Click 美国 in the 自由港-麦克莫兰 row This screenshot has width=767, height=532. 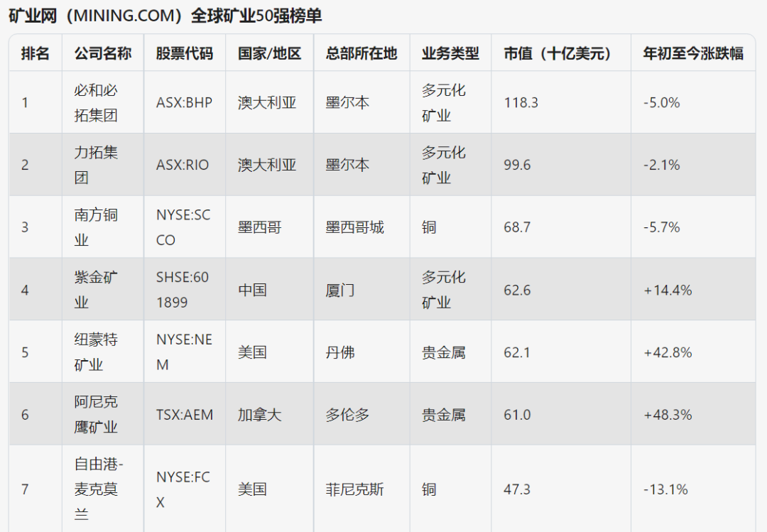(252, 489)
